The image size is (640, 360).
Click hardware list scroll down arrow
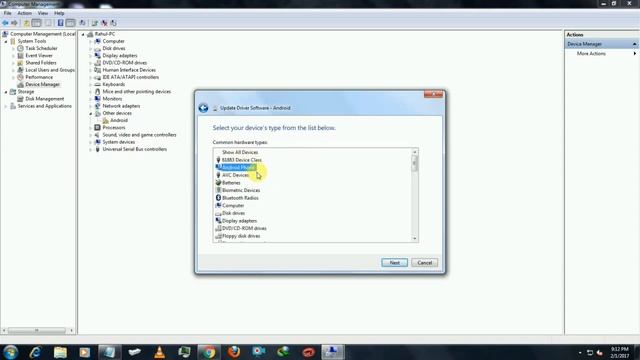[415, 238]
